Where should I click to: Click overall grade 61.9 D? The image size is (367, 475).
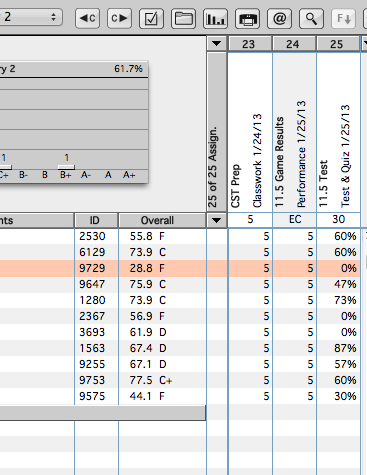click(x=147, y=332)
